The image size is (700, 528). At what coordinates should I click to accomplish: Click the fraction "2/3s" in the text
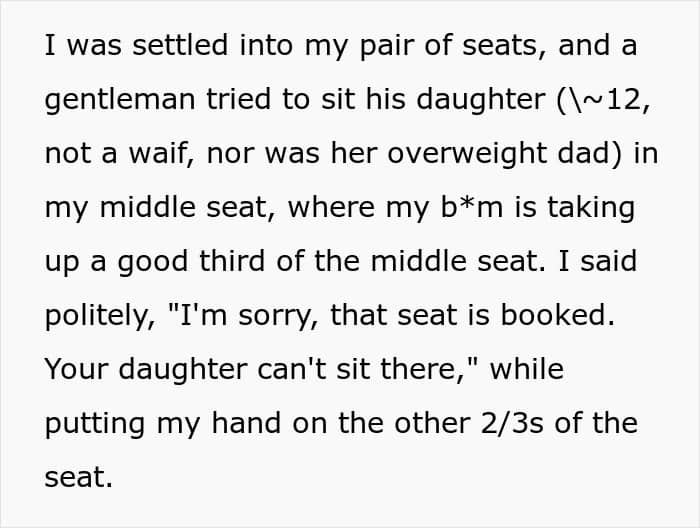512,423
